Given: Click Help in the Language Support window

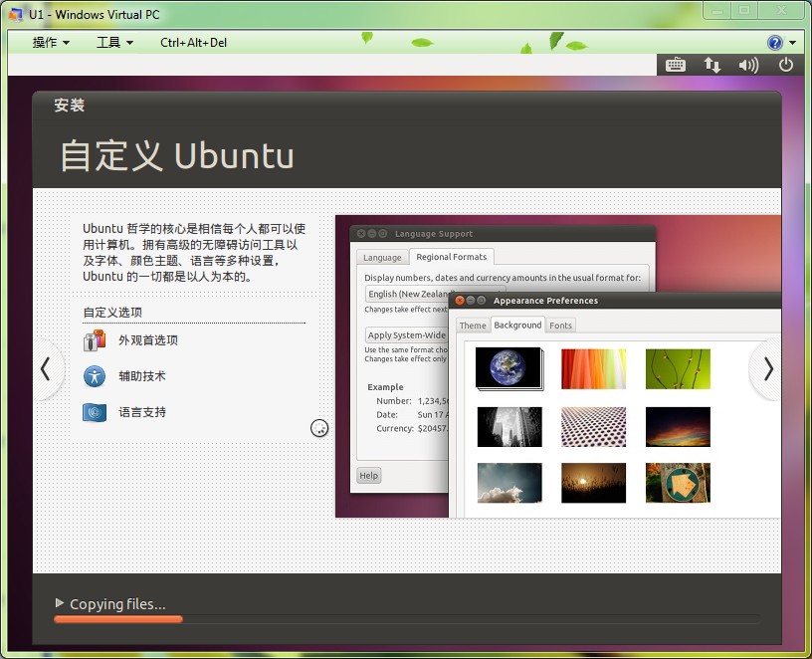Looking at the screenshot, I should coord(369,476).
